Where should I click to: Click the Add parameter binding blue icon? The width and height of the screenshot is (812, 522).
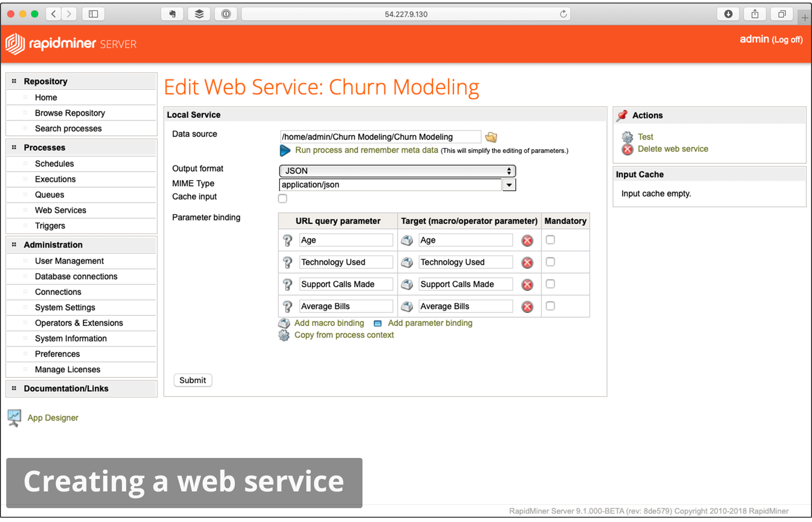point(378,324)
